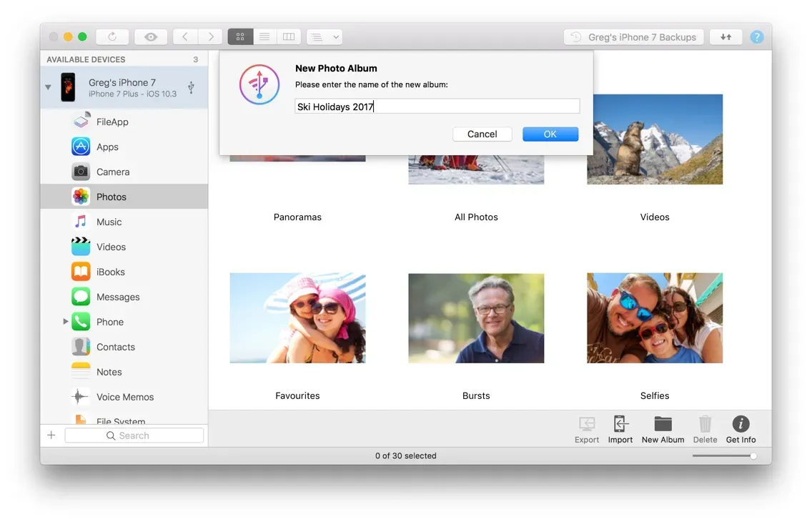This screenshot has width=812, height=522.
Task: Toggle the eye quick look button
Action: (x=151, y=36)
